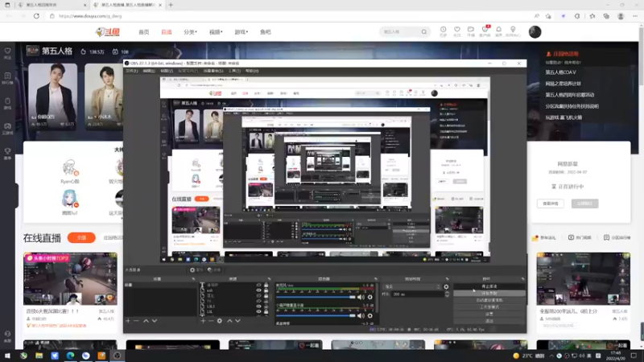Mute second mixer channel speaker
The width and height of the screenshot is (644, 362).
[x=361, y=315]
